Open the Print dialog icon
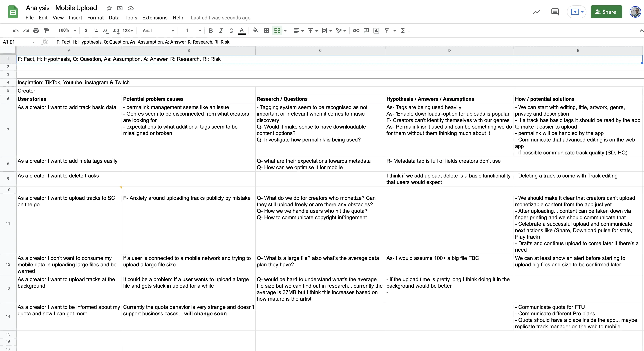 (36, 30)
